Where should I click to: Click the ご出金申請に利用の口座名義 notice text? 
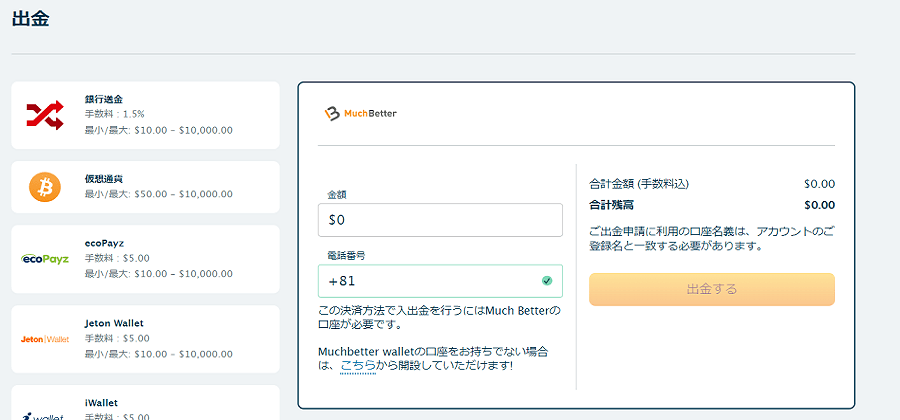click(x=712, y=239)
